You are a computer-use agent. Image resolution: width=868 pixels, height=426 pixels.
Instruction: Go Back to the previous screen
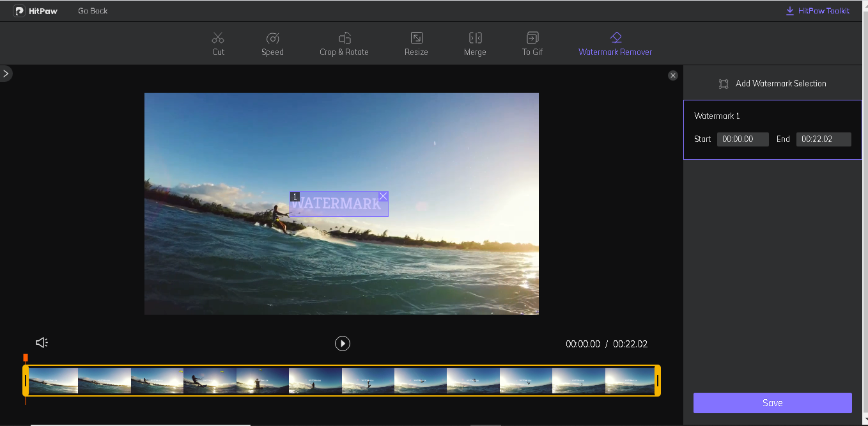(x=93, y=11)
